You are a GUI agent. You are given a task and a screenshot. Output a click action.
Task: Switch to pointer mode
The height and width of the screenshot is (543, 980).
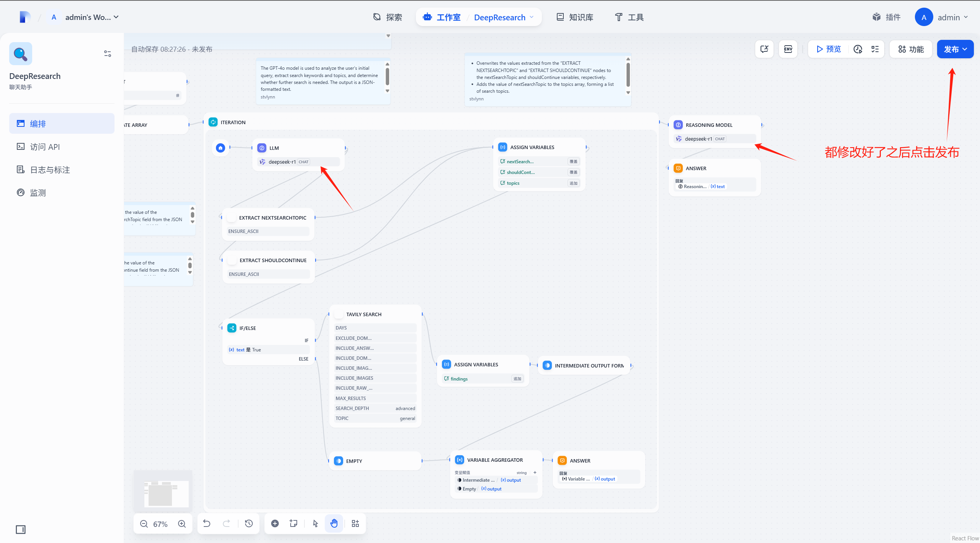(315, 523)
